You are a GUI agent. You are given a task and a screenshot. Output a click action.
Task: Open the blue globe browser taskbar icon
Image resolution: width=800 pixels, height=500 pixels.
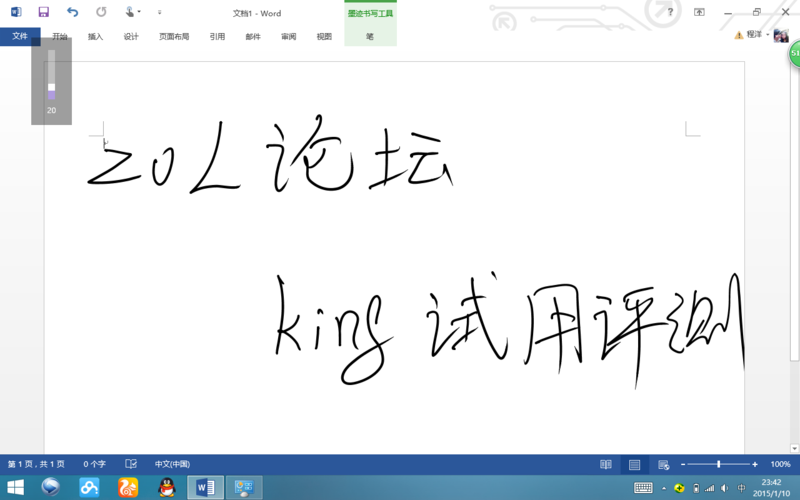tap(51, 487)
